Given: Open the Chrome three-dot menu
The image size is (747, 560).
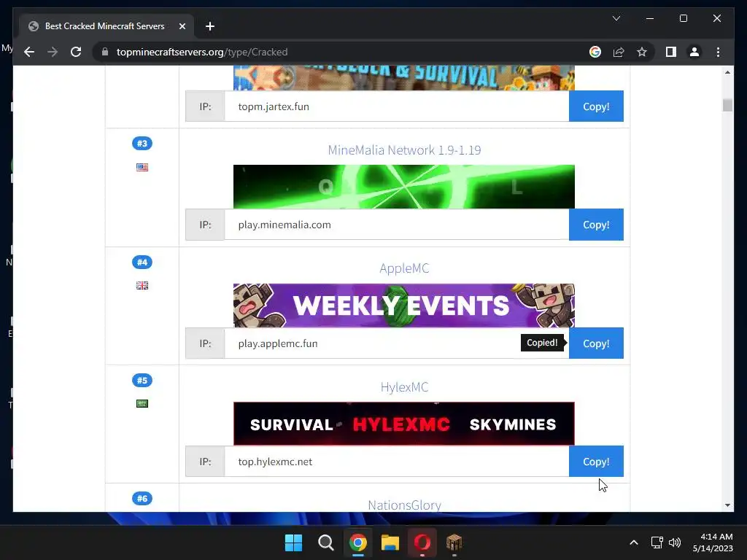Looking at the screenshot, I should pos(718,52).
